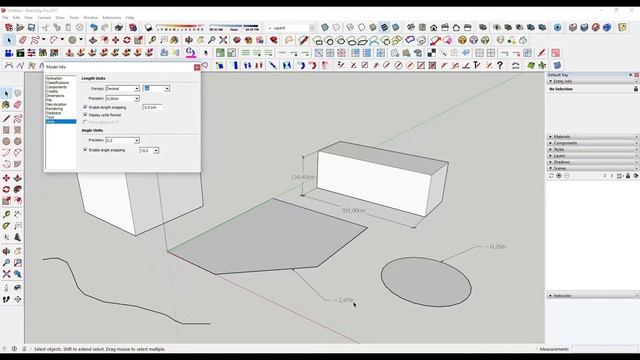Open the Window menu

tap(91, 18)
